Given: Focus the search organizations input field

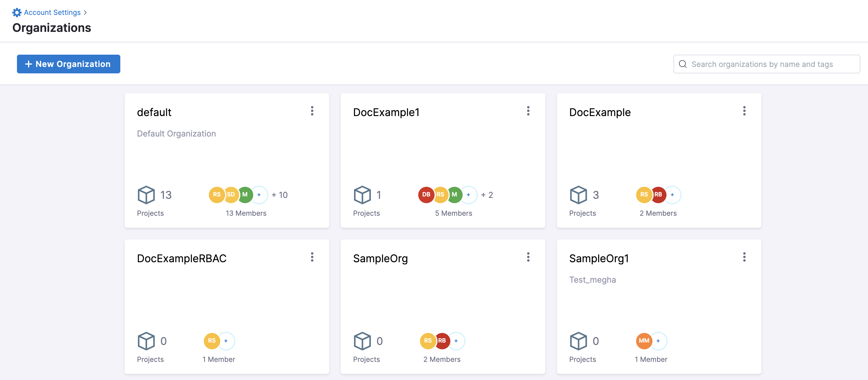Looking at the screenshot, I should coord(772,64).
